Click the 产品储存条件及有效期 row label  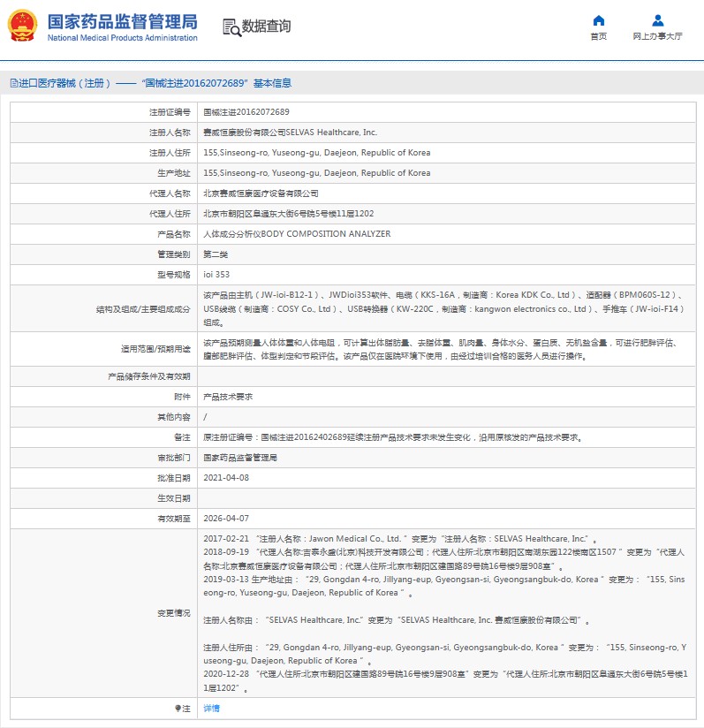(149, 376)
